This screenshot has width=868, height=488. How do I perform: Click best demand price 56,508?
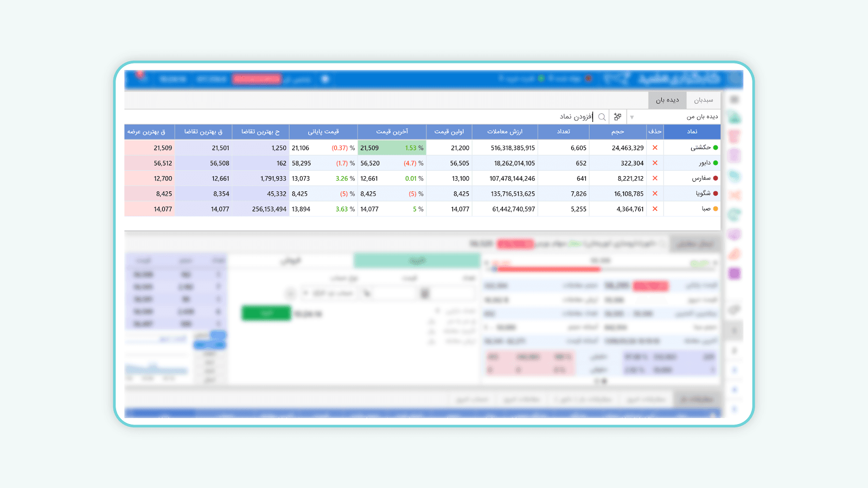(x=220, y=163)
